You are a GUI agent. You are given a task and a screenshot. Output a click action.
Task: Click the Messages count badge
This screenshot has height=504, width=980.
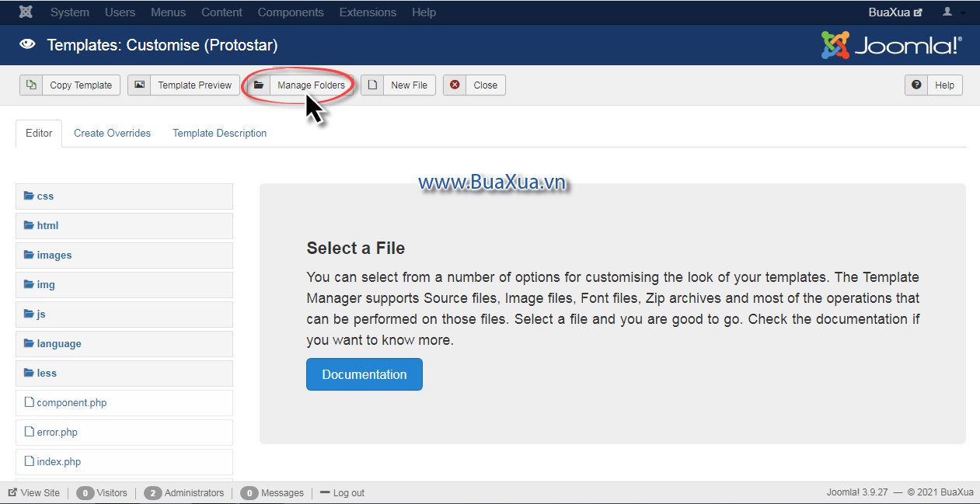coord(249,493)
